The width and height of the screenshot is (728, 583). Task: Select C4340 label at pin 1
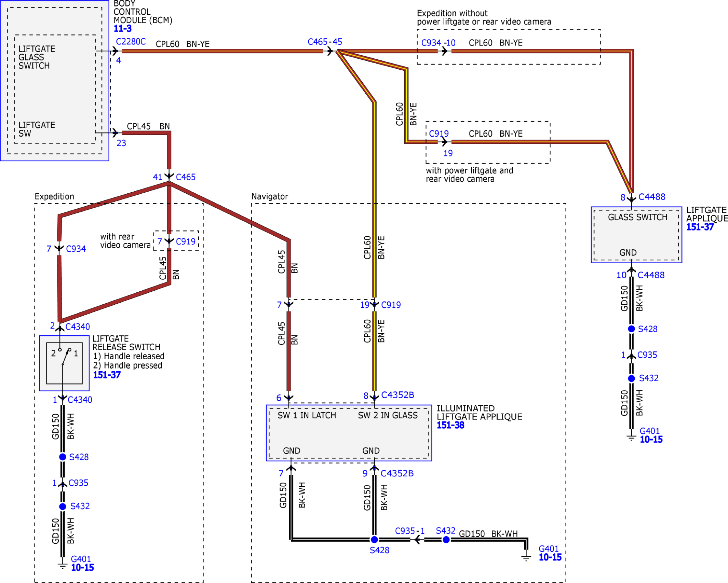(80, 400)
